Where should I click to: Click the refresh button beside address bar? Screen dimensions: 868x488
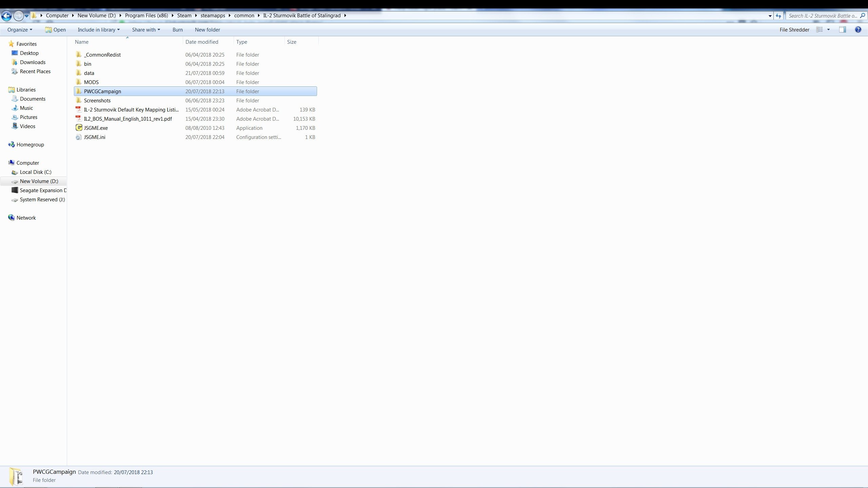(x=778, y=16)
